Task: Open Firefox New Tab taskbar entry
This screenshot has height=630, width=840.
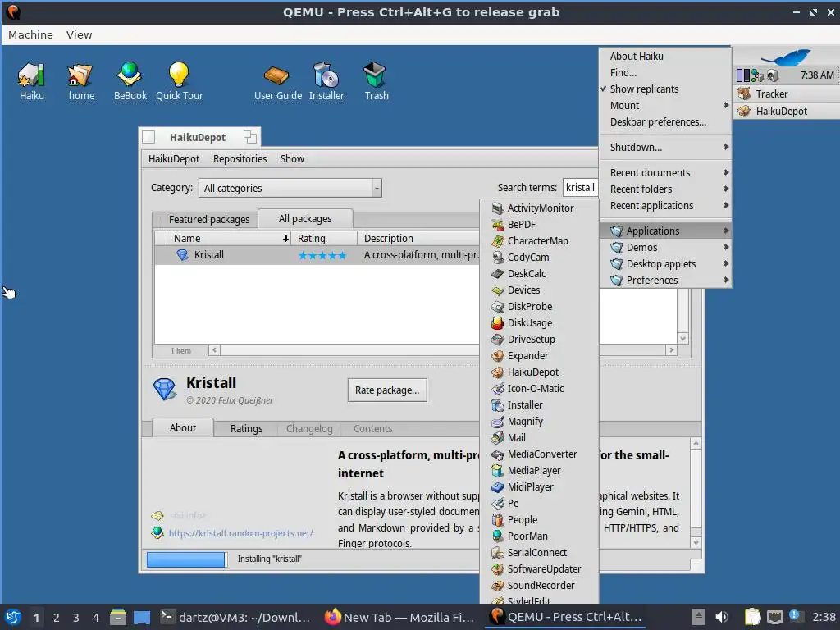Action: pyautogui.click(x=399, y=618)
